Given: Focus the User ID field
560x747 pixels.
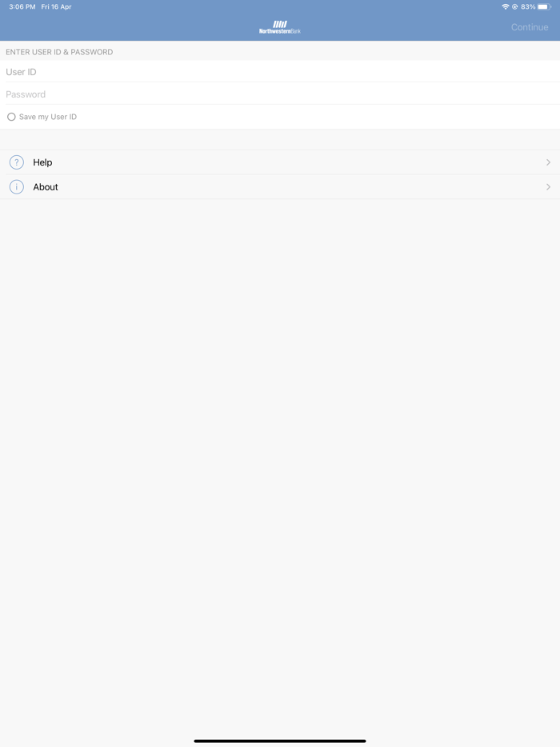Looking at the screenshot, I should tap(280, 71).
